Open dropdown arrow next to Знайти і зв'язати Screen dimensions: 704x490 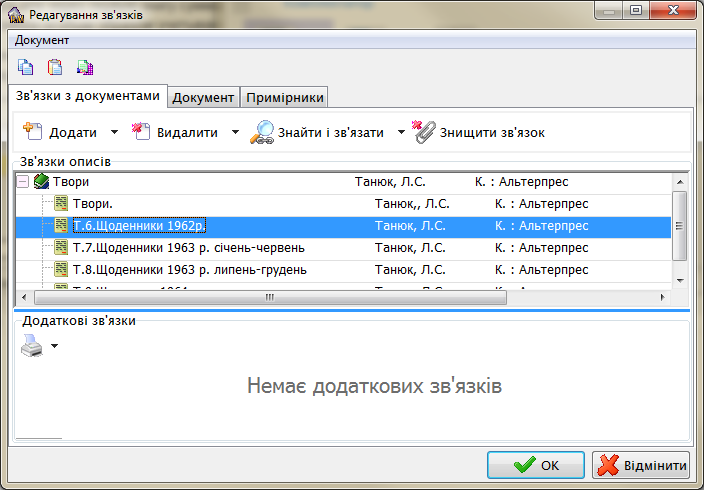coord(402,132)
